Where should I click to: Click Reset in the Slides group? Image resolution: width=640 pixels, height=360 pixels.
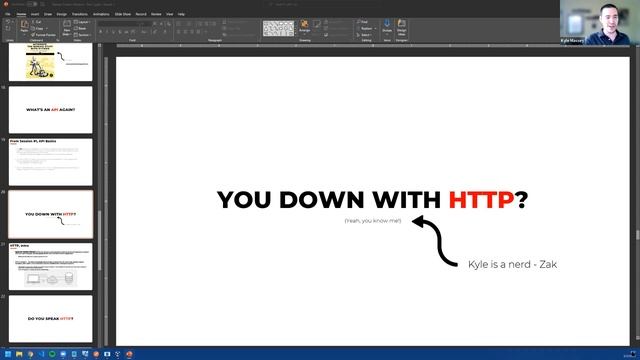pos(81,29)
